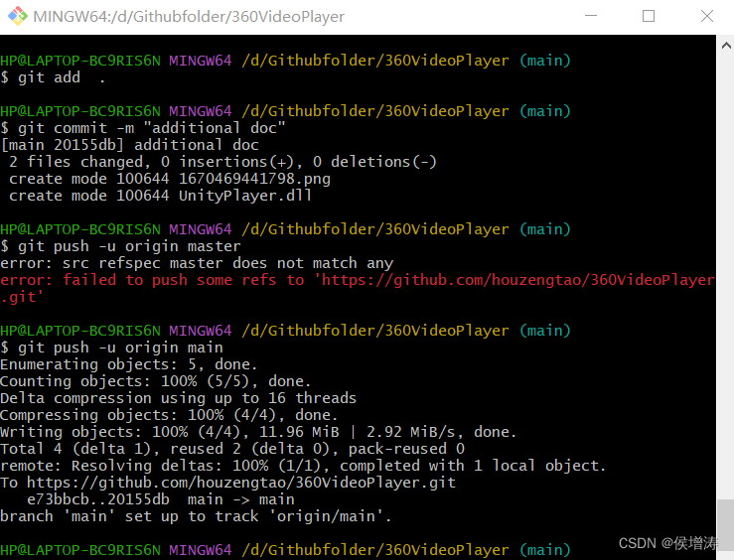Screen dimensions: 734x560
Task: Click the window title 'MINGW64:/d/Githubfolder/360VideoPlayer'
Action: [x=189, y=16]
